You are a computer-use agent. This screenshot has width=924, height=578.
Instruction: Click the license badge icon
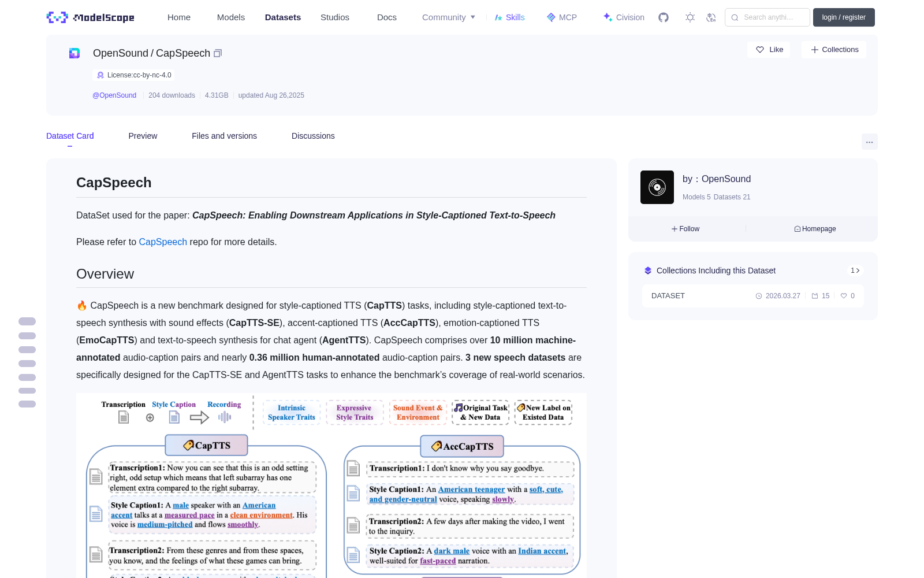(x=100, y=75)
